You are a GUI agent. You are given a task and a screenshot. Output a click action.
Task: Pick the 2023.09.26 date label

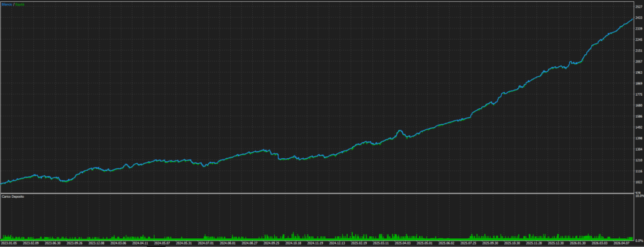[x=75, y=243]
